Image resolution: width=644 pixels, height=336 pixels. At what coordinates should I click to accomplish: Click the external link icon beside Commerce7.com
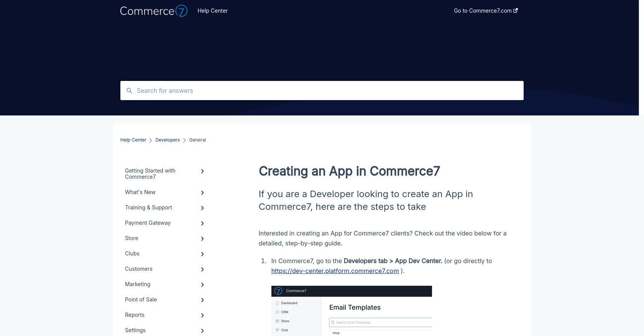tap(516, 10)
